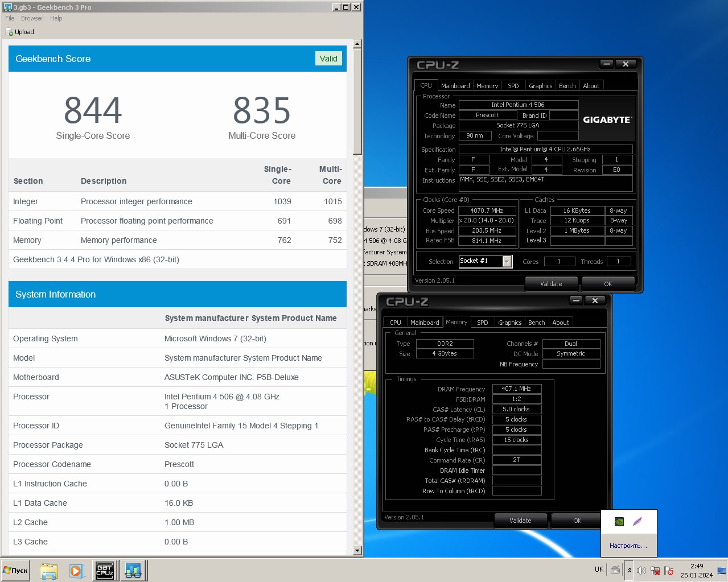Open the Start (Пуск) menu
This screenshot has height=582, width=728.
pos(15,570)
